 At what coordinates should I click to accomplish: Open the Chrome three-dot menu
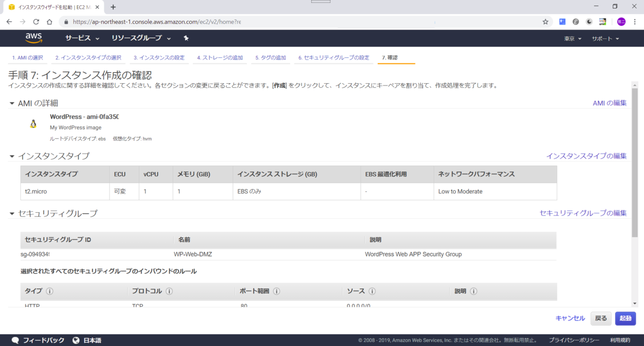coord(635,21)
